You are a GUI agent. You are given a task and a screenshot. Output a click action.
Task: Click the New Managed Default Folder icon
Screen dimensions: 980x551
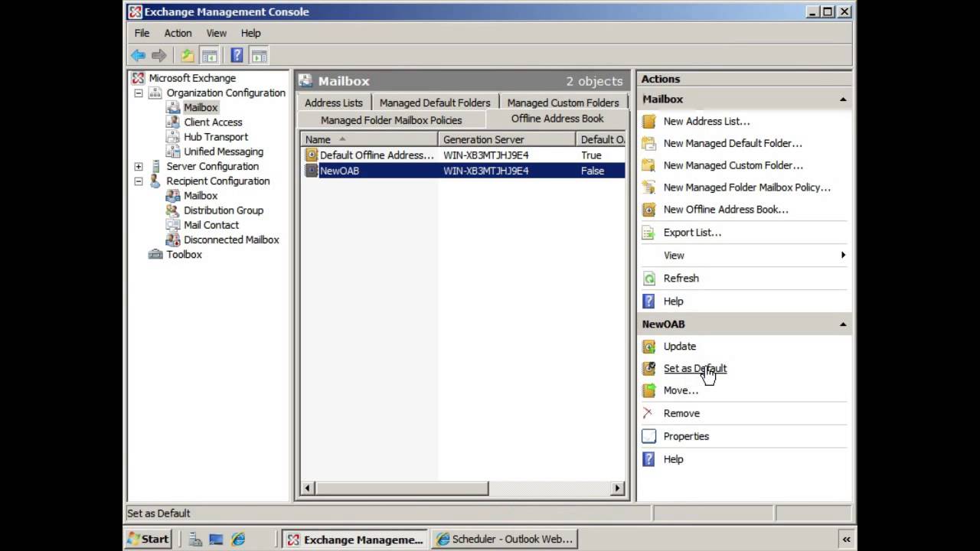click(x=649, y=143)
